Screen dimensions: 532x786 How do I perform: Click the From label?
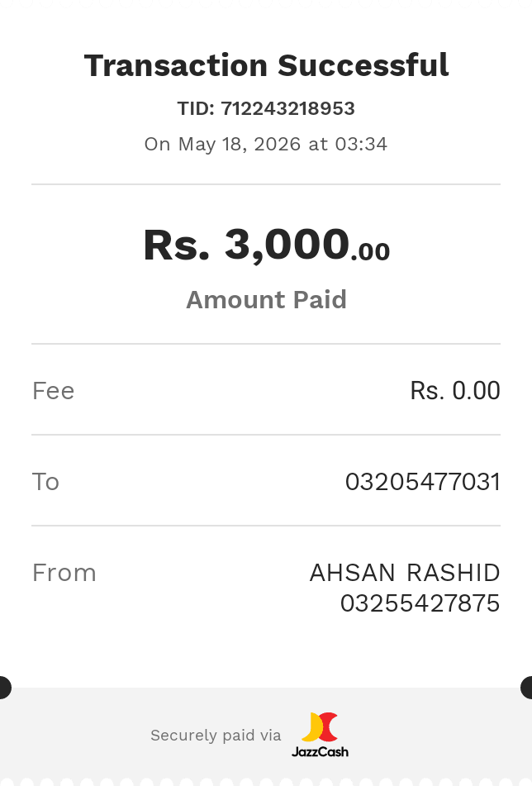(64, 573)
